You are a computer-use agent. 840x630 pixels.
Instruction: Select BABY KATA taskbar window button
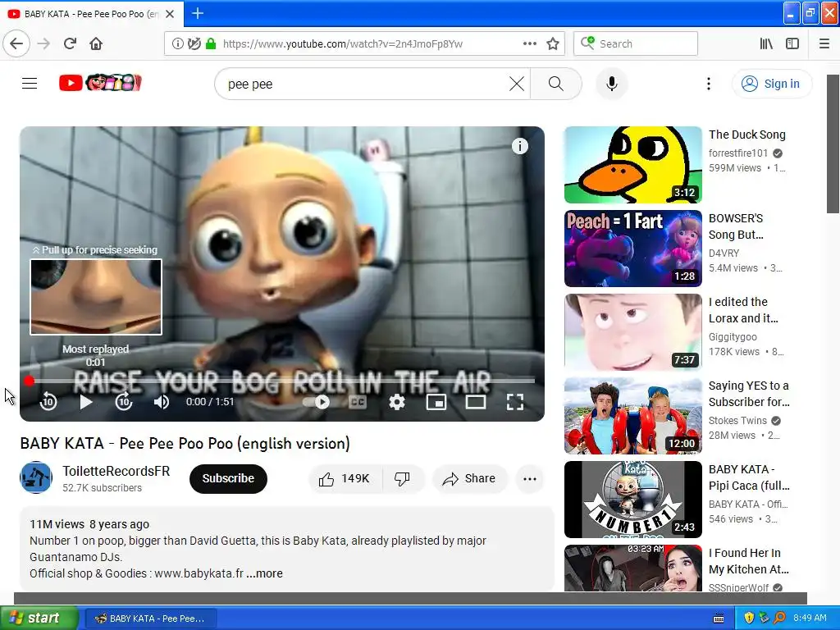coord(151,619)
